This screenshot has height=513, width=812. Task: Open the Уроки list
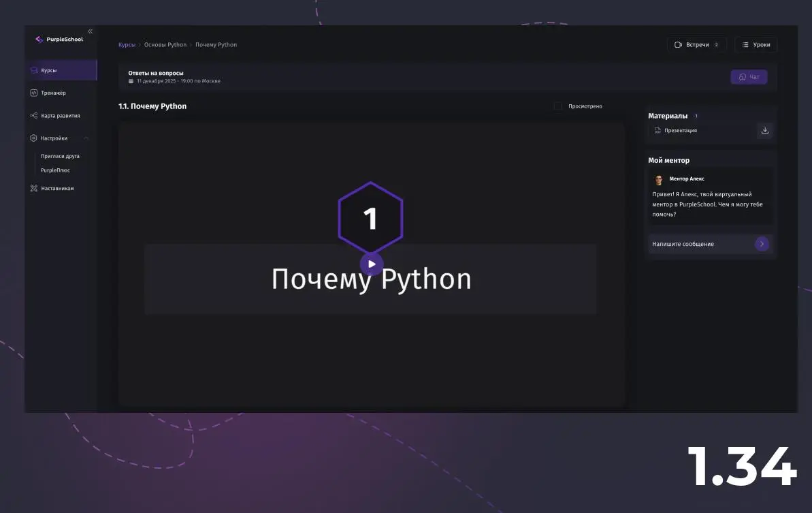click(x=756, y=44)
